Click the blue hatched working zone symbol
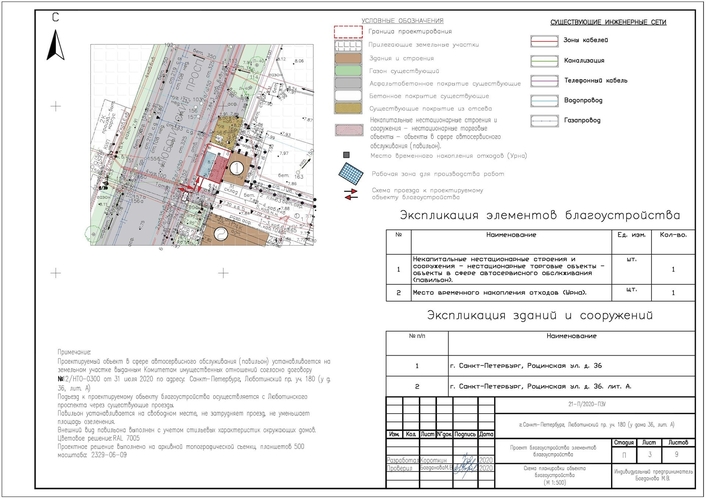The width and height of the screenshot is (706, 498). point(351,173)
